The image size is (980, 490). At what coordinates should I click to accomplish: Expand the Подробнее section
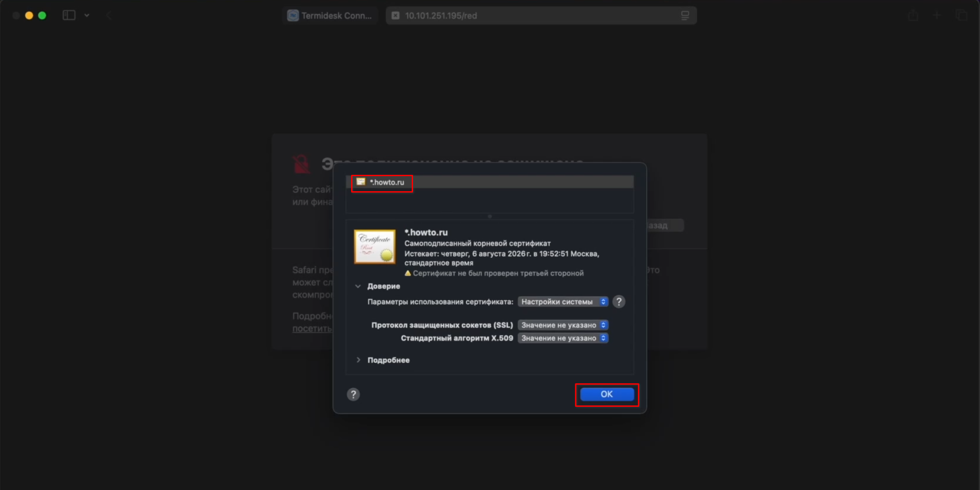click(358, 360)
